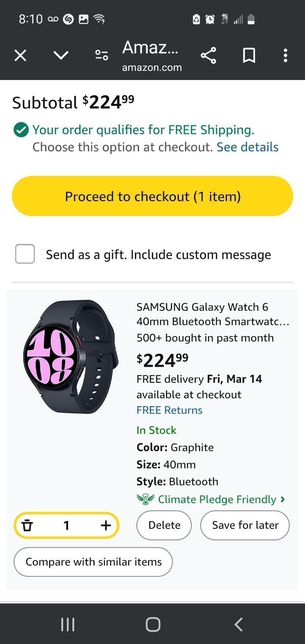The height and width of the screenshot is (644, 305).
Task: Minimize tab with the down chevron
Action: coord(61,55)
